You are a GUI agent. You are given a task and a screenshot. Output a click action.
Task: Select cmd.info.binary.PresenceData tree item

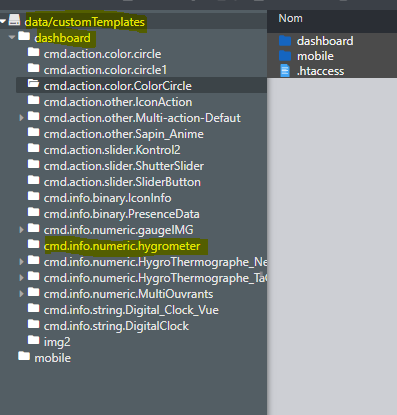121,214
